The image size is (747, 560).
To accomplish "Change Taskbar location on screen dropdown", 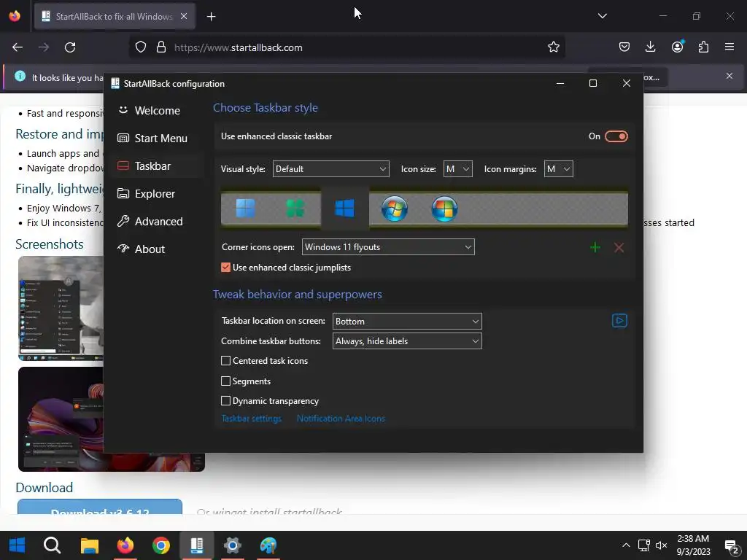I will (407, 322).
